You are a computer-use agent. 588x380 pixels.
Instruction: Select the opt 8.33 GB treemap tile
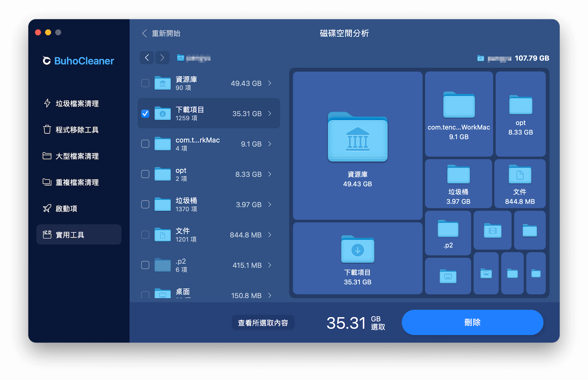520,114
